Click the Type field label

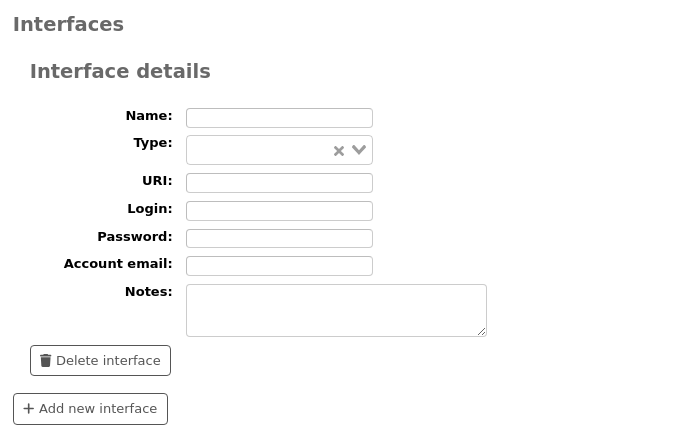[x=152, y=143]
